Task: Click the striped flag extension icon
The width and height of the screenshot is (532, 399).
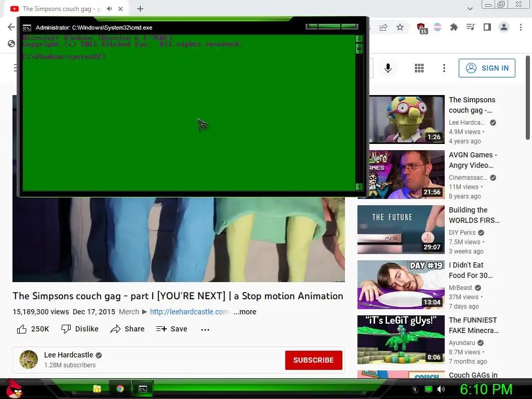Action: coord(437,27)
